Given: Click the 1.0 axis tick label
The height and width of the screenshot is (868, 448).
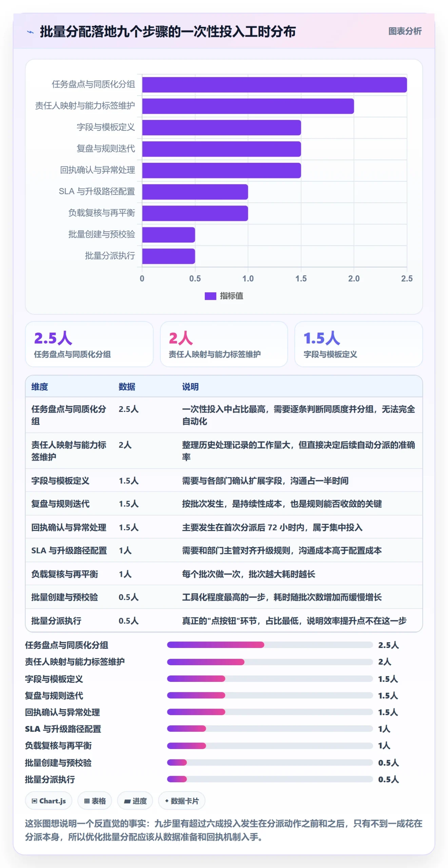Looking at the screenshot, I should [248, 278].
